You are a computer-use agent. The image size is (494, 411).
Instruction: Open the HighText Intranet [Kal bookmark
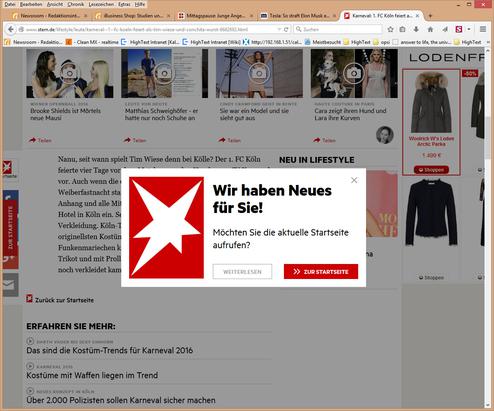150,42
